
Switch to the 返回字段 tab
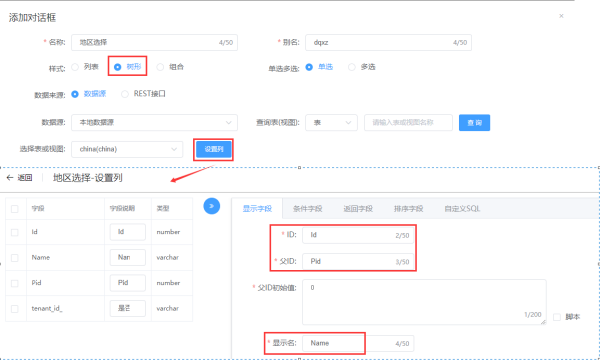pyautogui.click(x=358, y=208)
